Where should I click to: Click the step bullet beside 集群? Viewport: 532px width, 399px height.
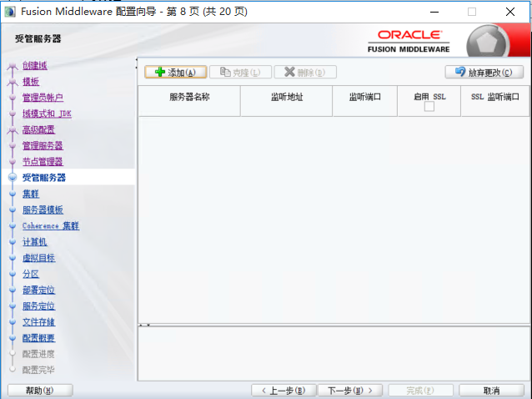point(13,194)
